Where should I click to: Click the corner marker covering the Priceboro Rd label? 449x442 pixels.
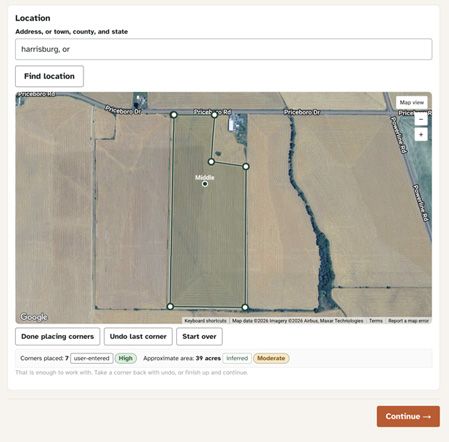(x=214, y=115)
